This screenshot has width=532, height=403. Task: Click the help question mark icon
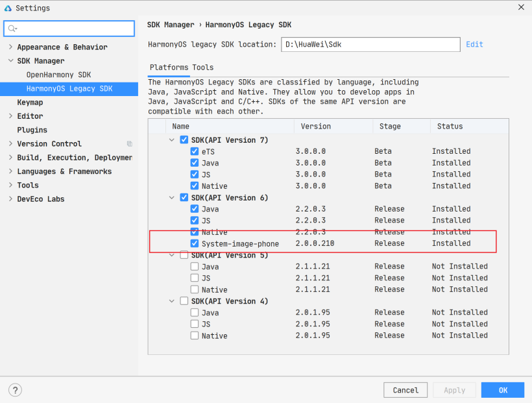point(15,390)
